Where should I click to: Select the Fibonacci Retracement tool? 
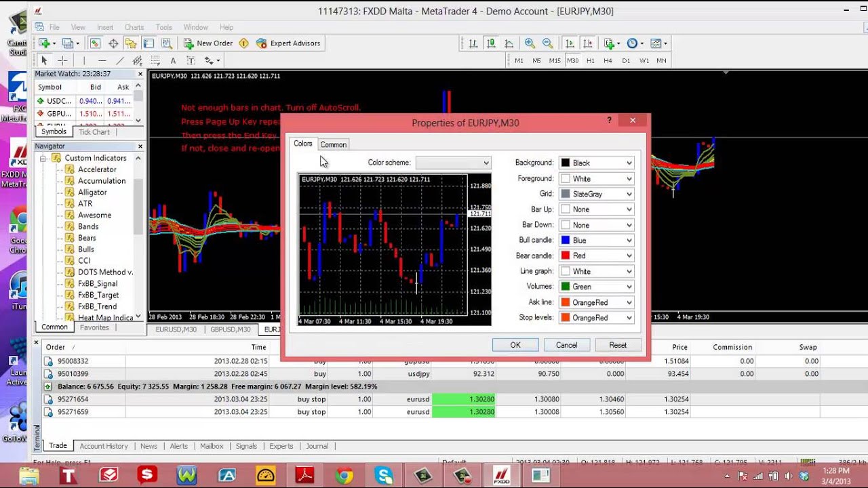(155, 60)
